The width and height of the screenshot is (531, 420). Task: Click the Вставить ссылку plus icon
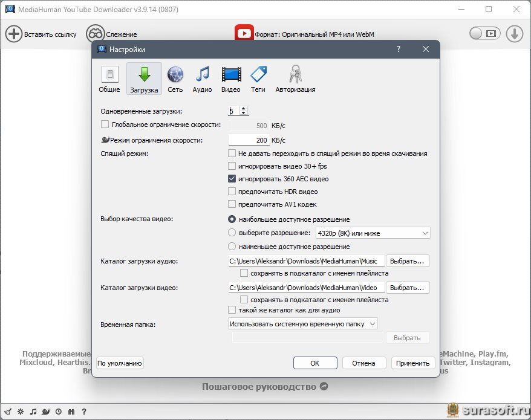(x=13, y=34)
